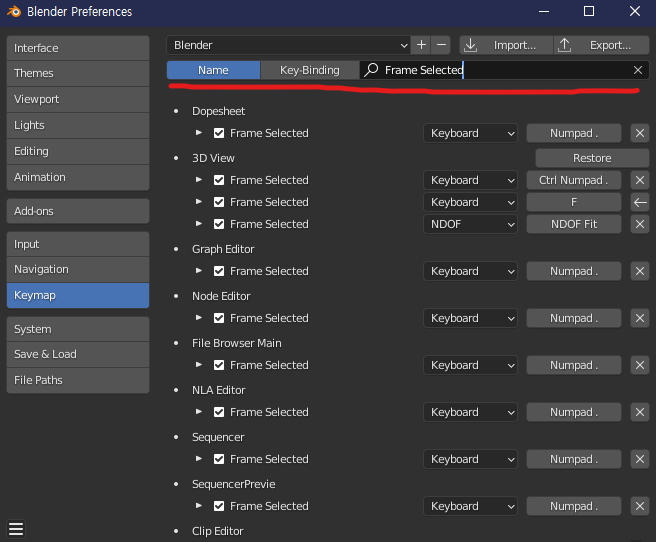Change the Ctrl Numpad . binding button

point(574,180)
